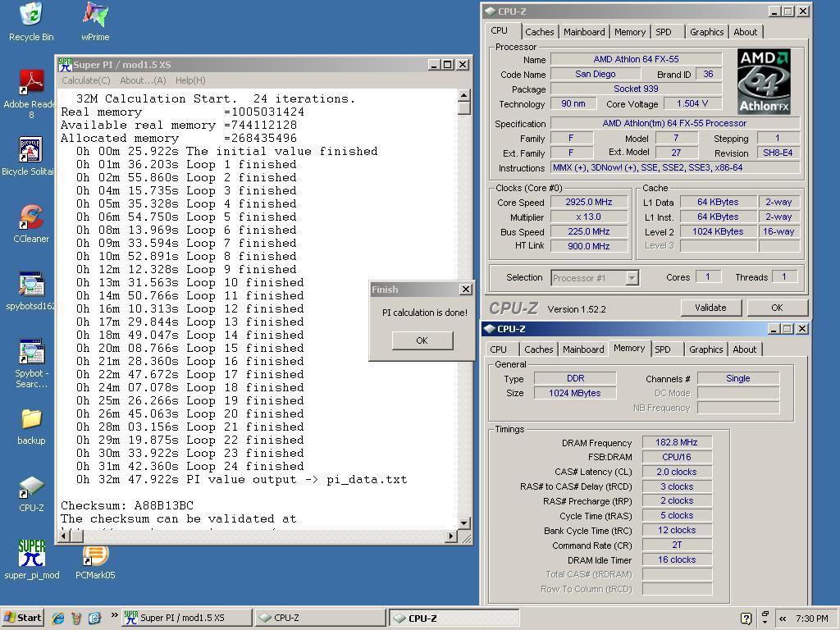
Task: Activate the first CPU-Z taskbar button
Action: (x=321, y=618)
